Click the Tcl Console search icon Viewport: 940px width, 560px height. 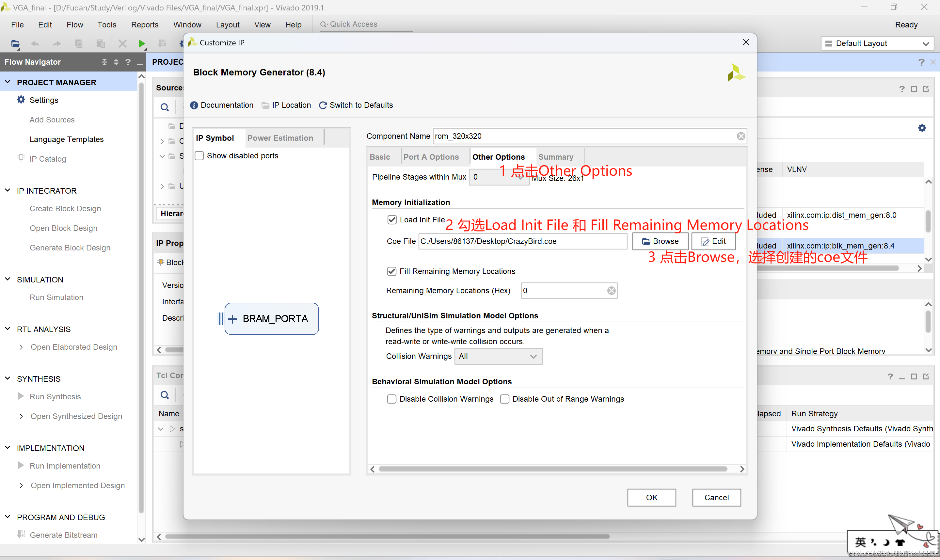pos(165,395)
